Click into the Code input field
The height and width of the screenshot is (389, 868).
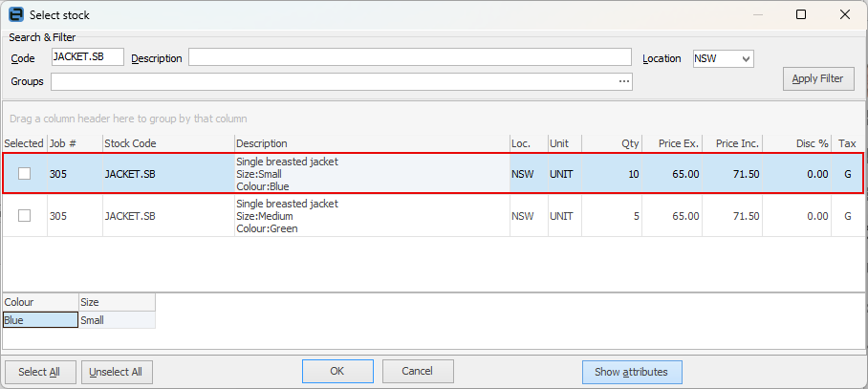pyautogui.click(x=87, y=57)
